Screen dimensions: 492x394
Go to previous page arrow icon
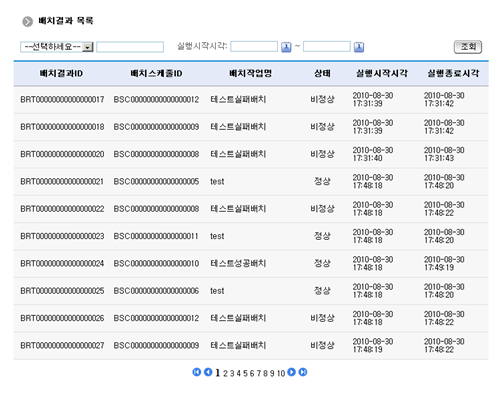pos(208,372)
